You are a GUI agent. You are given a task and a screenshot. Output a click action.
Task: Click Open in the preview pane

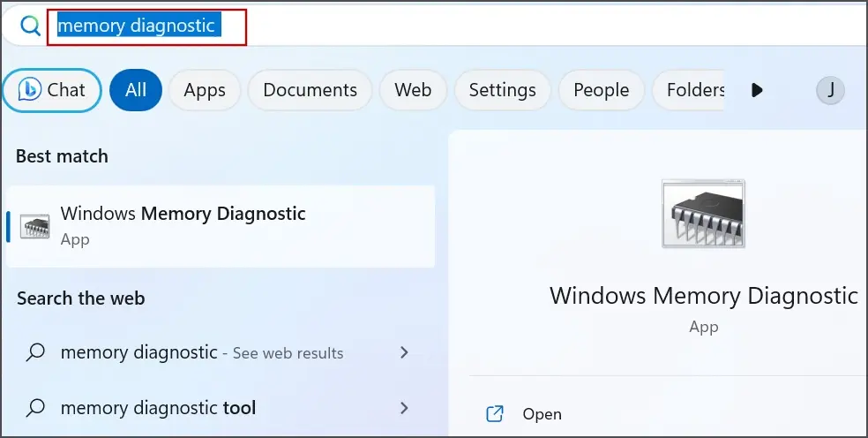542,414
